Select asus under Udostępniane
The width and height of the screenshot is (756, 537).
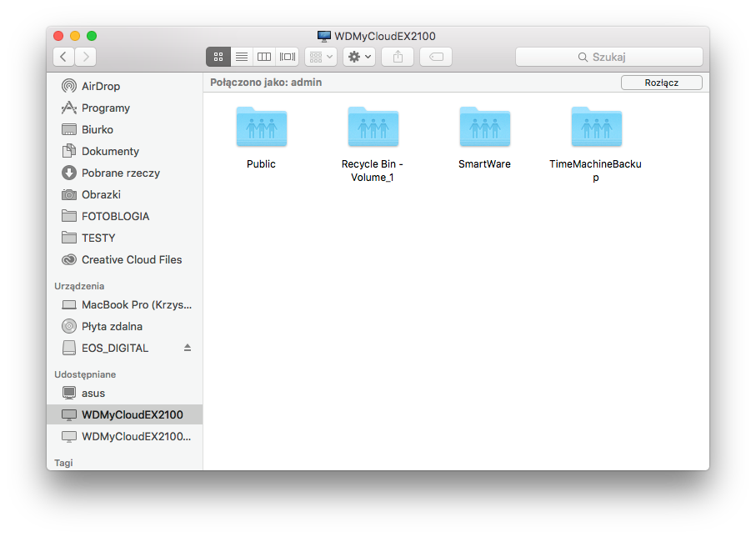pyautogui.click(x=124, y=394)
